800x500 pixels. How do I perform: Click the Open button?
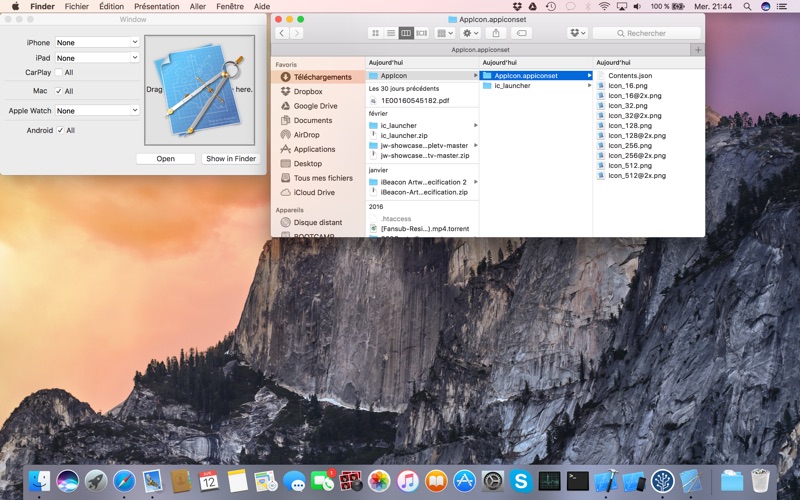(165, 159)
